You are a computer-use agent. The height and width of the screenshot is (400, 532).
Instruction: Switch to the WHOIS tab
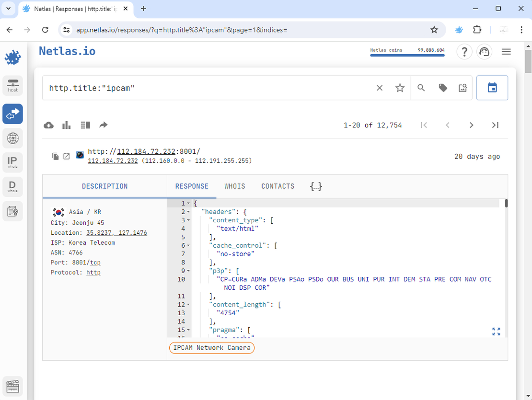click(234, 186)
